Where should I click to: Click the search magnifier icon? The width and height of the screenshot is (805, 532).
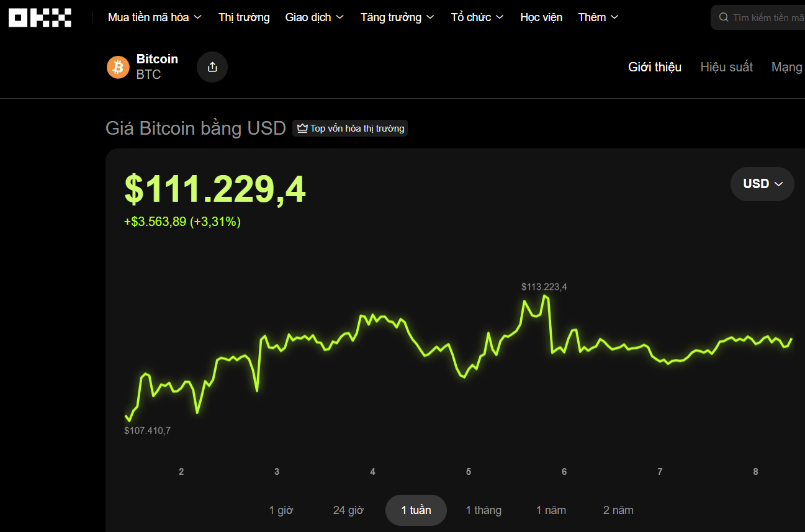[x=724, y=17]
